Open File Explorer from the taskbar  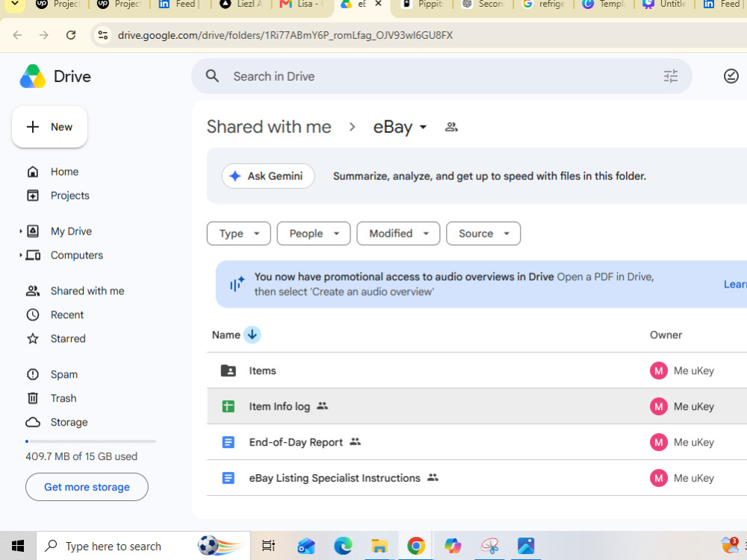tap(379, 546)
